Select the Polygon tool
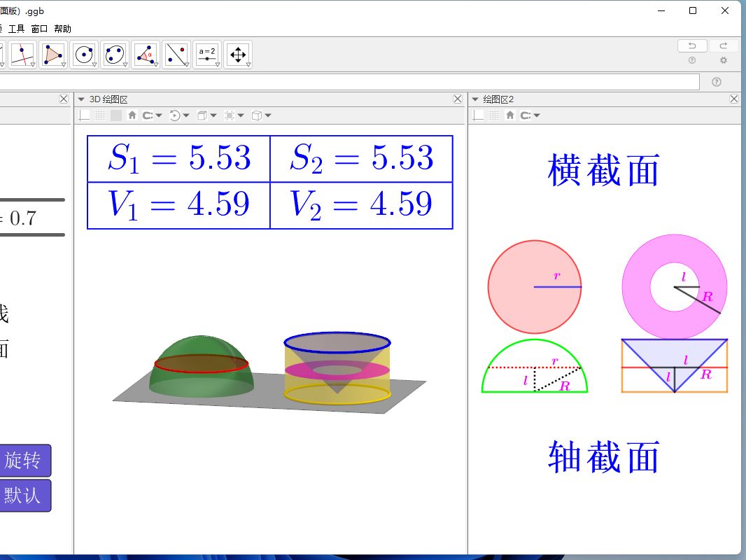This screenshot has width=746, height=560. click(52, 55)
